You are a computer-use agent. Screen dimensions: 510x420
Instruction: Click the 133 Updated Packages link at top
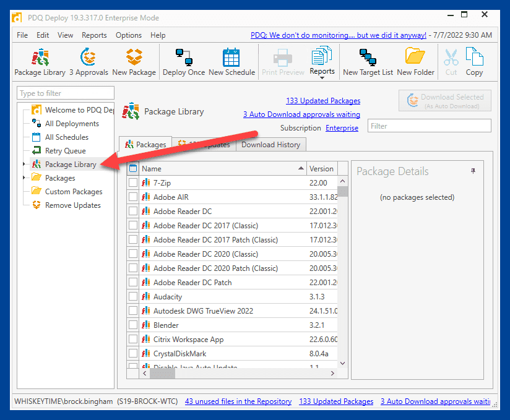323,101
